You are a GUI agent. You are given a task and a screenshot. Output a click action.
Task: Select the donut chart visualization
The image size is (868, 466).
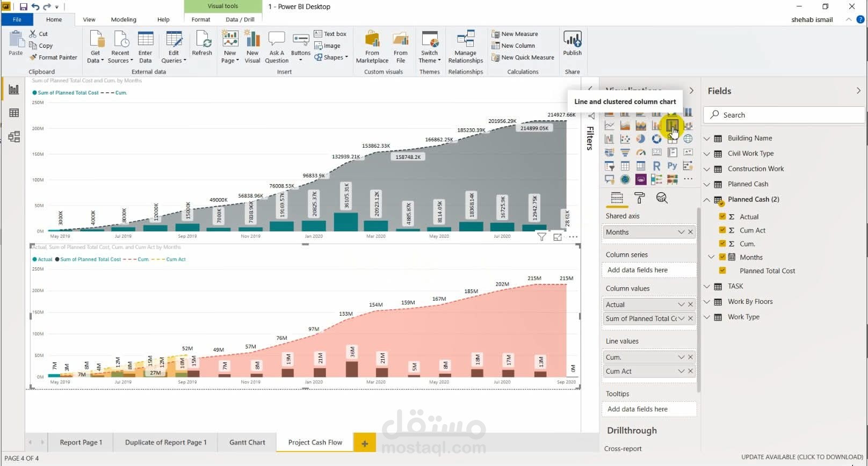(x=656, y=139)
